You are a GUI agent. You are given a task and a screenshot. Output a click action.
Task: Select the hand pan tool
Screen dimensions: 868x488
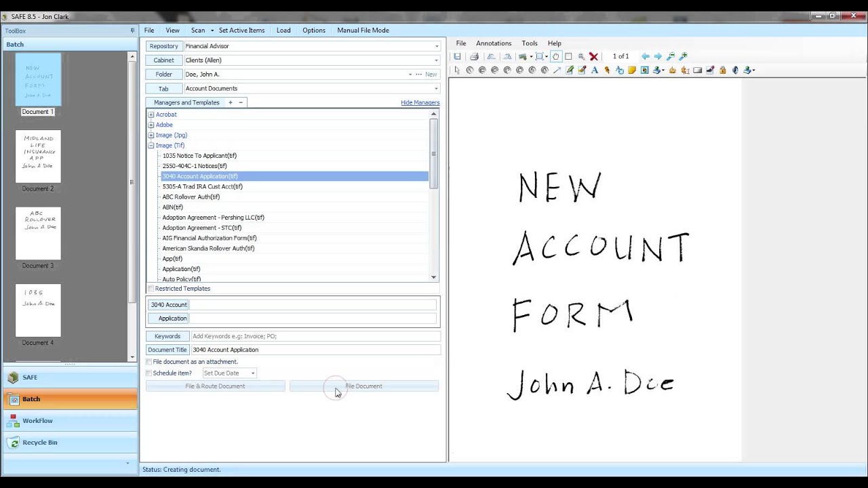tap(555, 56)
